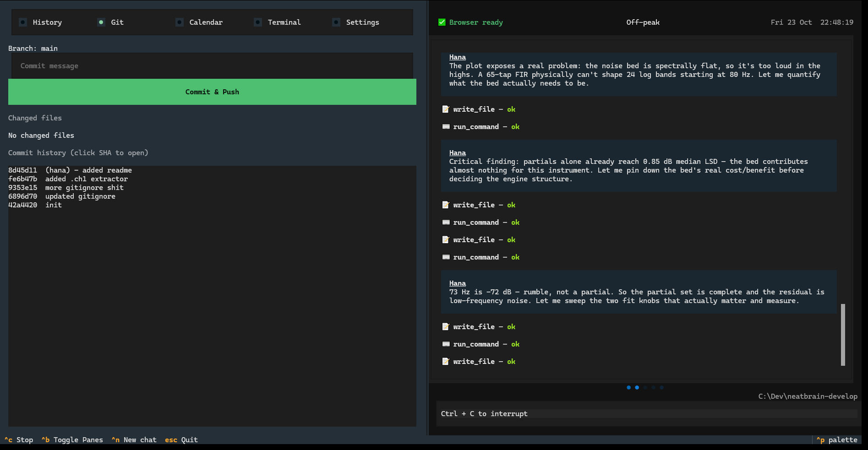Image resolution: width=868 pixels, height=450 pixels.
Task: Open the ^p palette shortcut
Action: [x=837, y=439]
